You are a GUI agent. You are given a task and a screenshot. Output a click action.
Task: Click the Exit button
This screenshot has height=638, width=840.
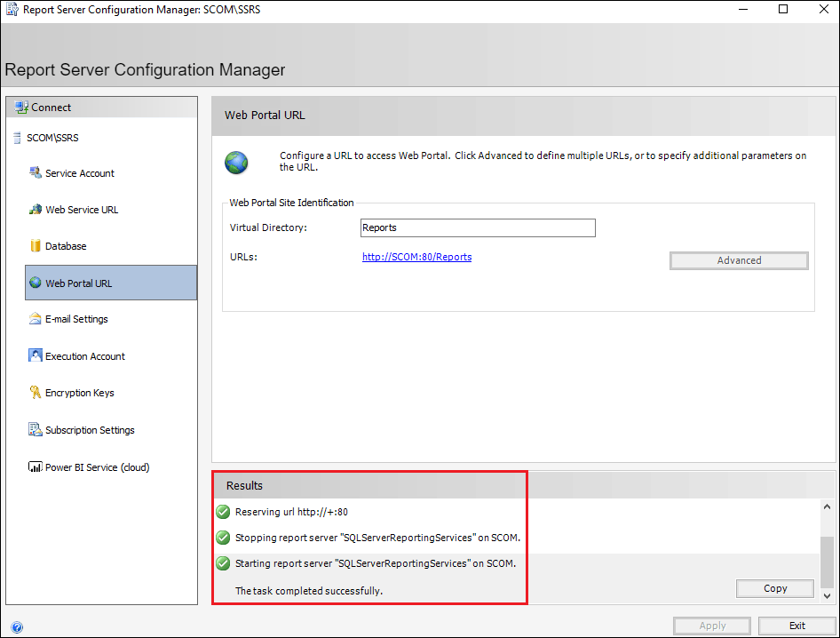tap(797, 626)
